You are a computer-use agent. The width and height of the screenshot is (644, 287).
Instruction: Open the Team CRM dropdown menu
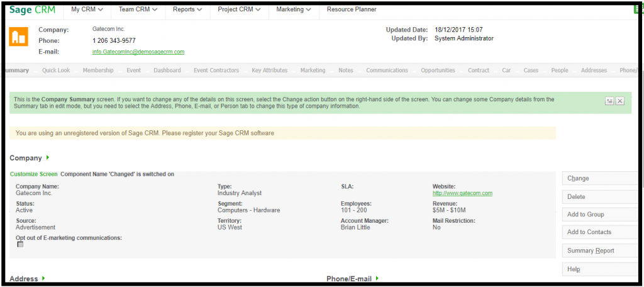(138, 9)
